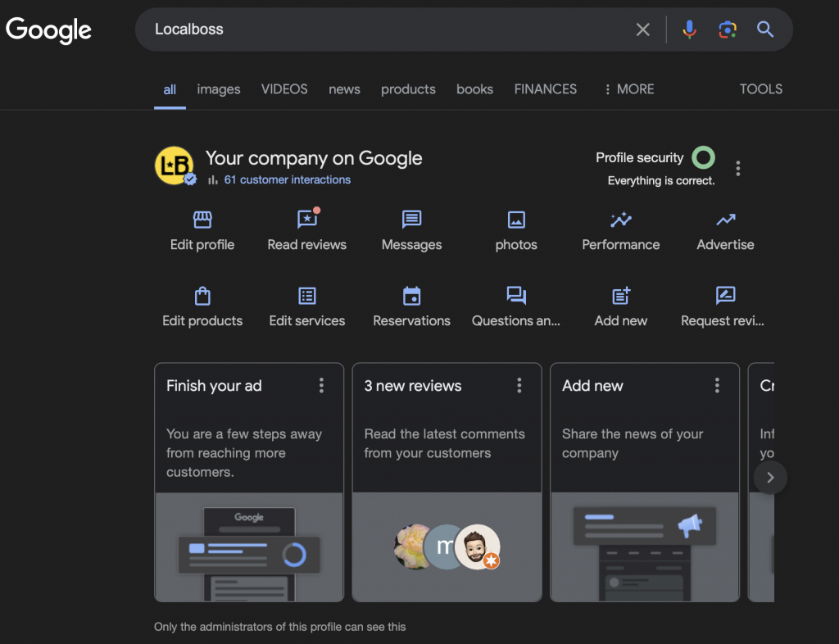Open the books tab
Screen dimensions: 839x644
click(x=474, y=89)
